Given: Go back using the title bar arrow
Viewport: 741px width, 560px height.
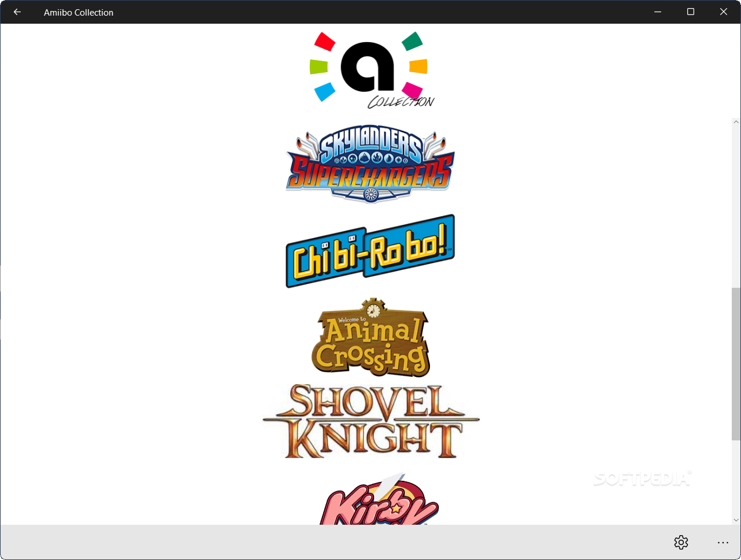Looking at the screenshot, I should point(17,12).
